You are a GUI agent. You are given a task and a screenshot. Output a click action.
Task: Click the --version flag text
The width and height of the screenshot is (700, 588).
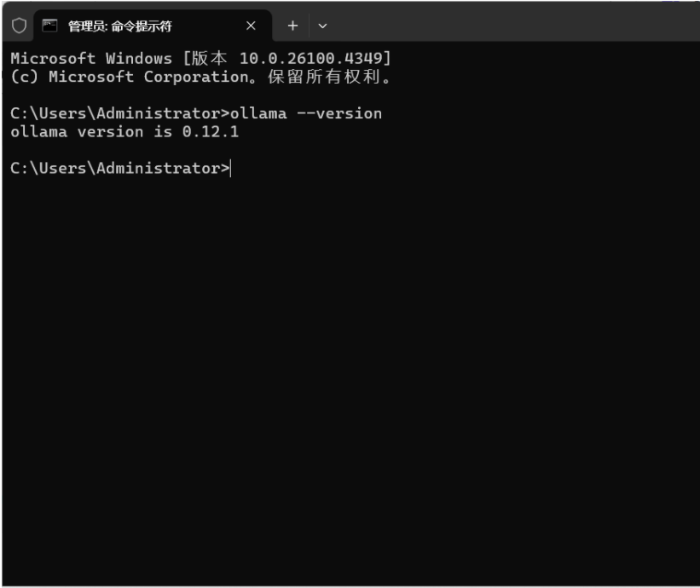coord(339,113)
